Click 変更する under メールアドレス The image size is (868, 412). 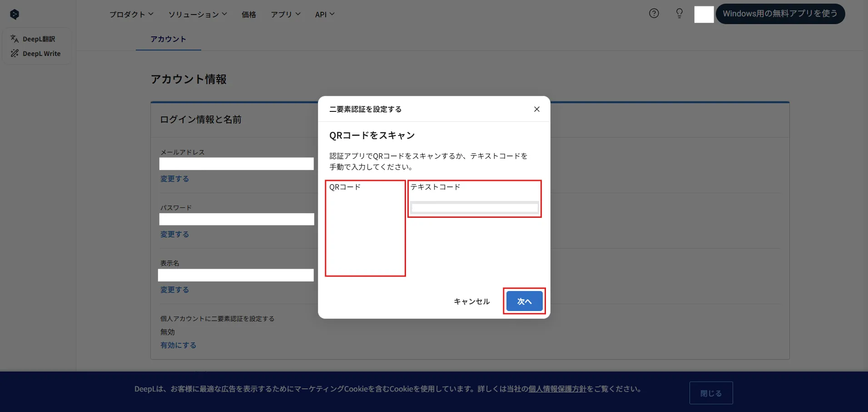click(x=174, y=179)
